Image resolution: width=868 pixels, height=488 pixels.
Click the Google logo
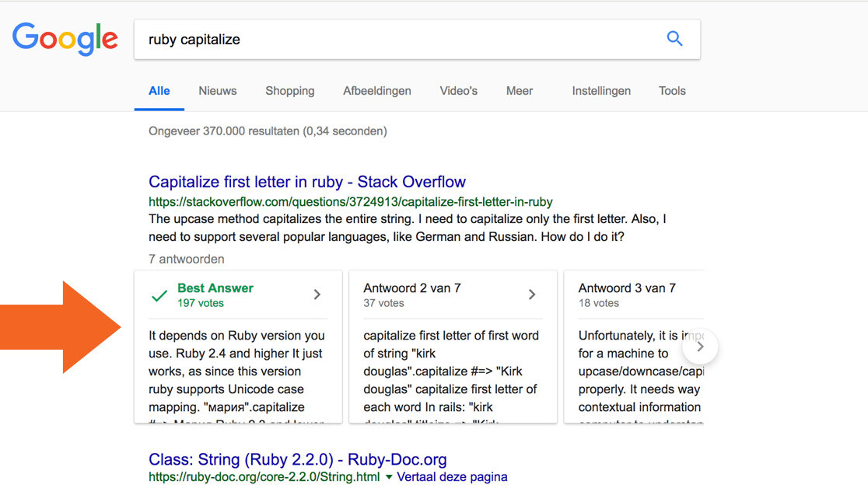click(x=65, y=39)
